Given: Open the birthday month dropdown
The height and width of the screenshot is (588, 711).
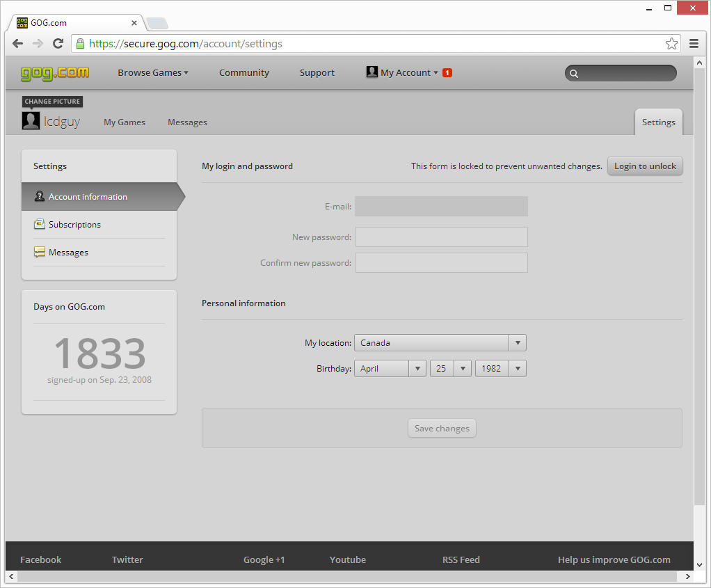Looking at the screenshot, I should click(x=390, y=368).
